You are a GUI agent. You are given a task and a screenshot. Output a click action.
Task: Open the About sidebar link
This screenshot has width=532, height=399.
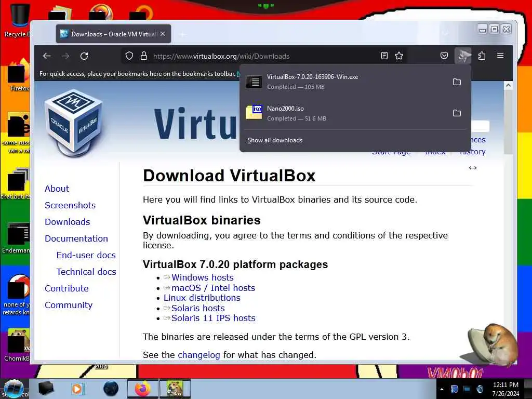57,189
